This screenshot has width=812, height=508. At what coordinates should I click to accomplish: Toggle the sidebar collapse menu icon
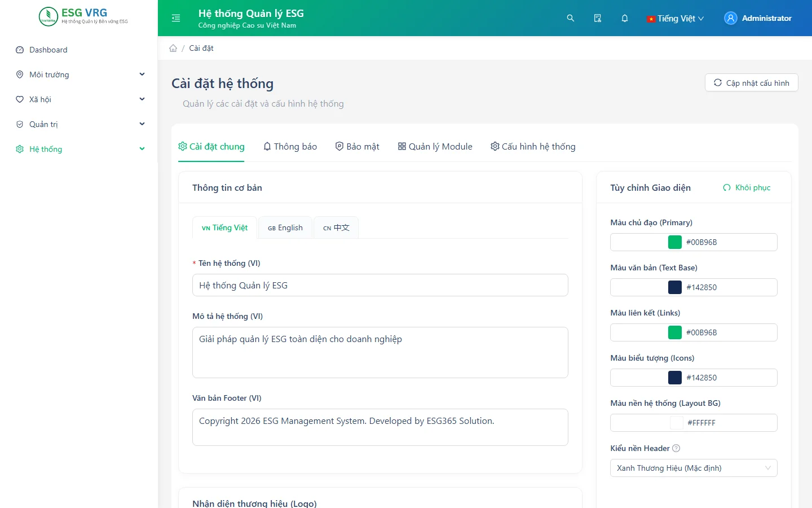point(176,18)
